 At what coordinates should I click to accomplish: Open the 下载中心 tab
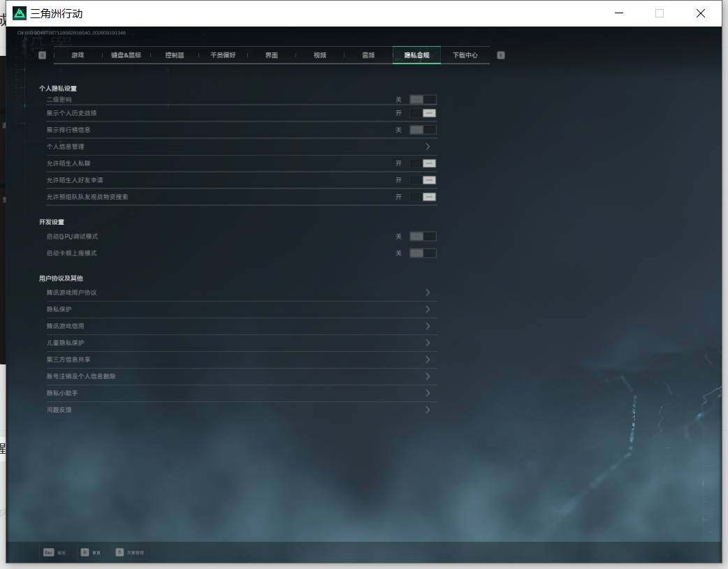point(465,55)
